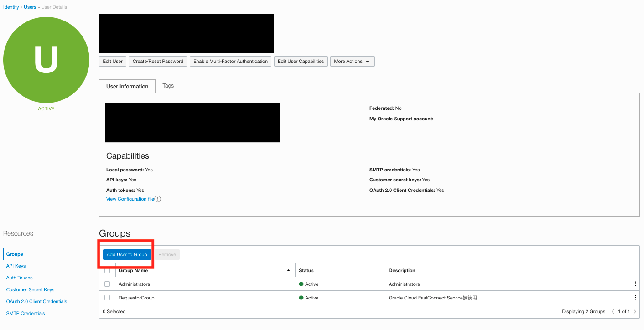Switch to the Tags tab

click(168, 86)
